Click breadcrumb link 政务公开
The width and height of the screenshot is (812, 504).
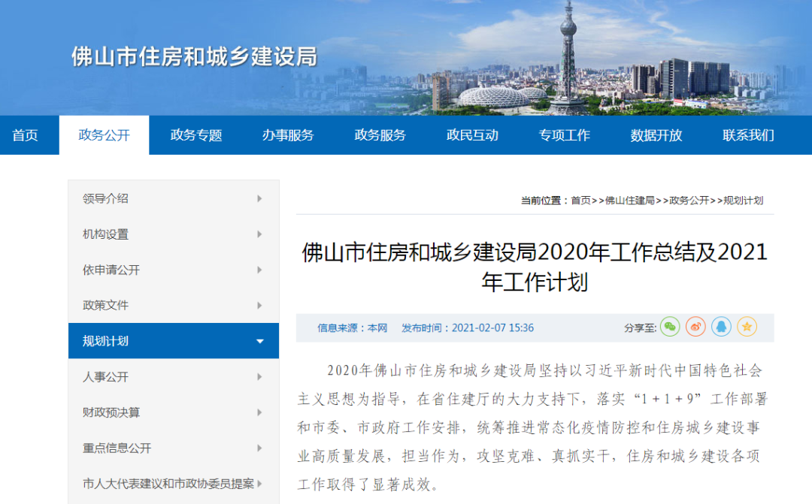click(x=689, y=201)
